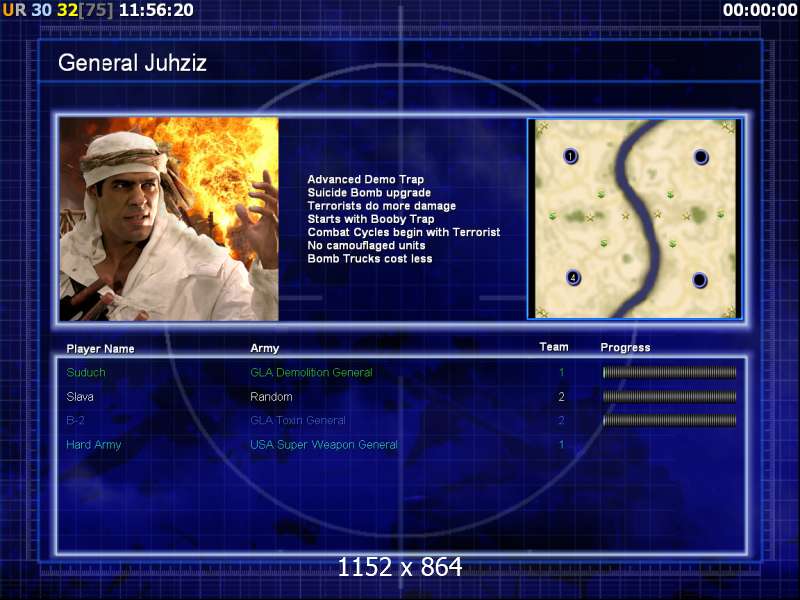This screenshot has height=600, width=800.
Task: Select 'Suicide Bomb upgrade' ability line
Action: click(369, 192)
